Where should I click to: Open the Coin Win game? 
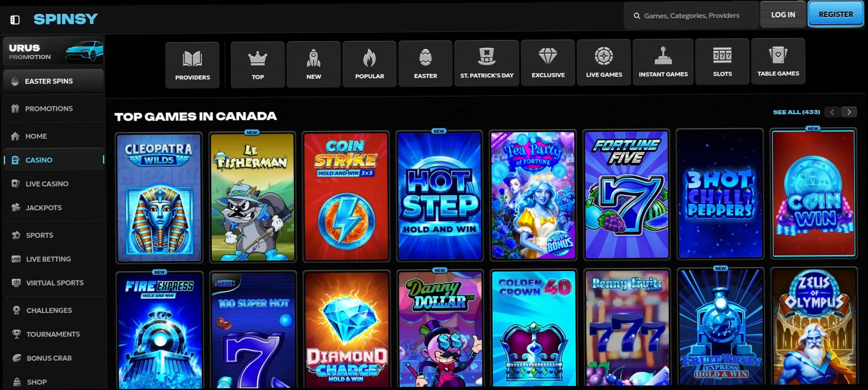pyautogui.click(x=813, y=193)
